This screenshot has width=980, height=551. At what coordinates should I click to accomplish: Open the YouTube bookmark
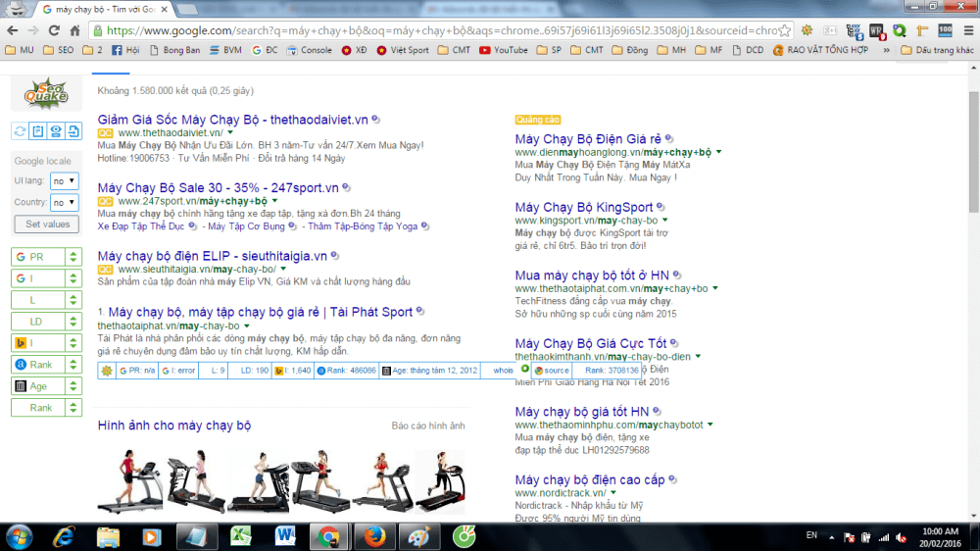[503, 50]
